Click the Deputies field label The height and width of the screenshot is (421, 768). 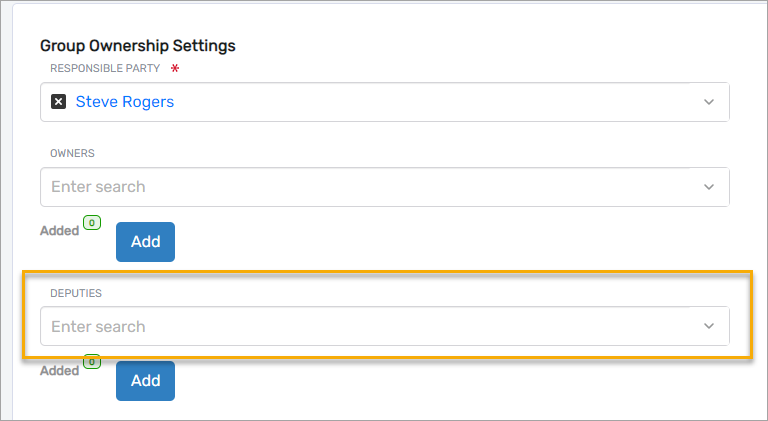(77, 292)
